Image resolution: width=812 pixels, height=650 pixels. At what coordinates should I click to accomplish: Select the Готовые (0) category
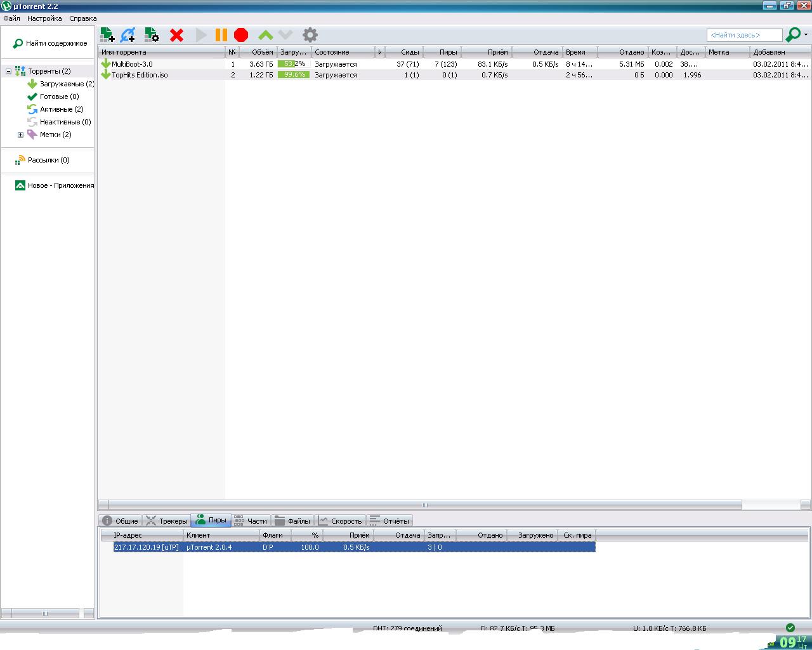tap(53, 96)
